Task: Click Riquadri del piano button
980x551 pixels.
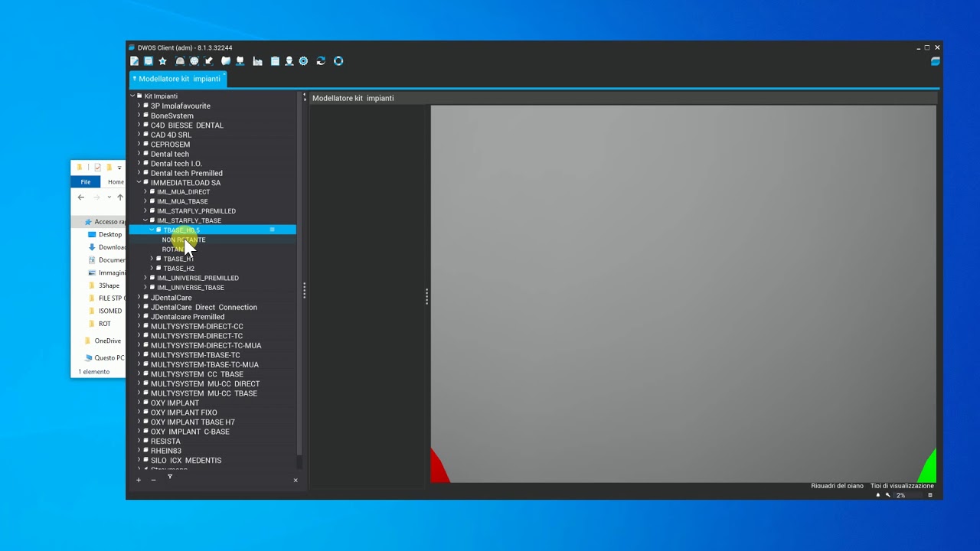Action: click(837, 486)
